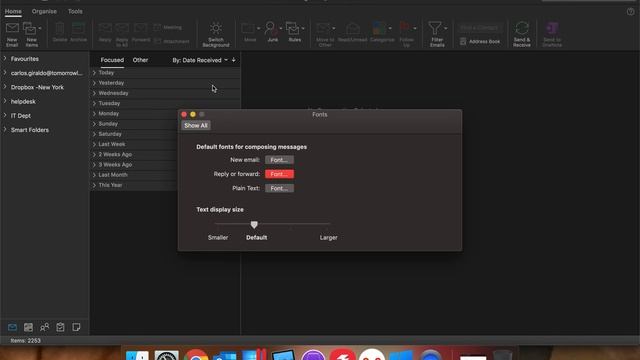The width and height of the screenshot is (640, 360).
Task: Open dropdown arrow next to New Items
Action: (x=40, y=28)
